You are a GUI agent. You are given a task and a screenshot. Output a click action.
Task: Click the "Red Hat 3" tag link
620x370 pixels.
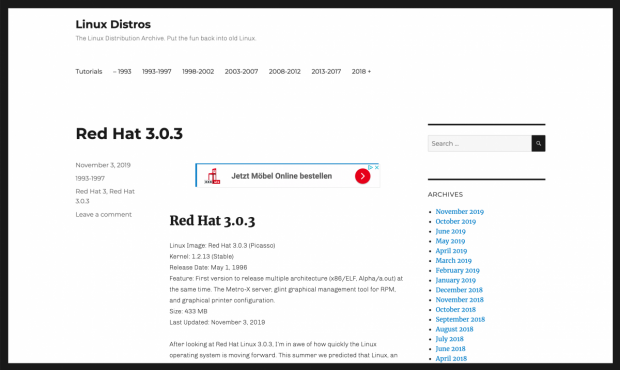point(91,191)
